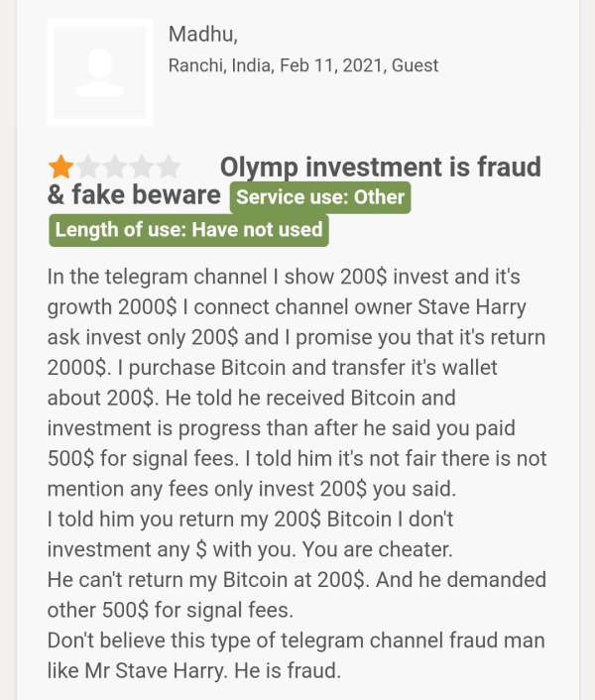Click the line 'other 500$ for signal fees.'
The image size is (595, 700).
[171, 610]
